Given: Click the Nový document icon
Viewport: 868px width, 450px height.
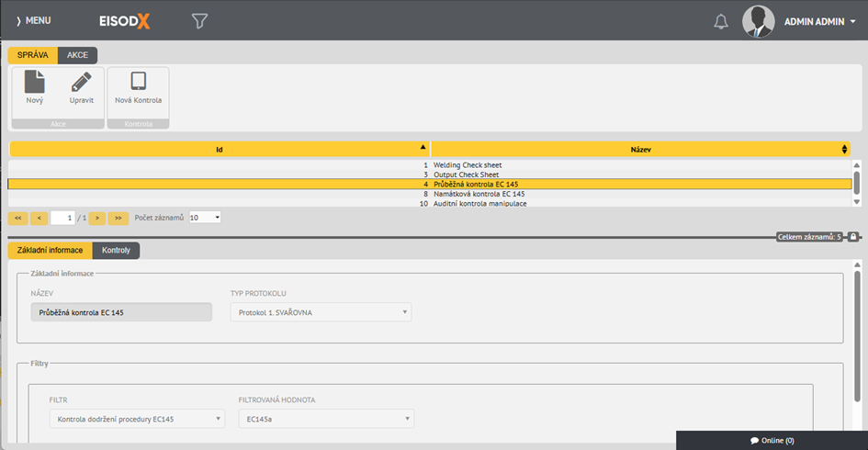Looking at the screenshot, I should point(34,83).
